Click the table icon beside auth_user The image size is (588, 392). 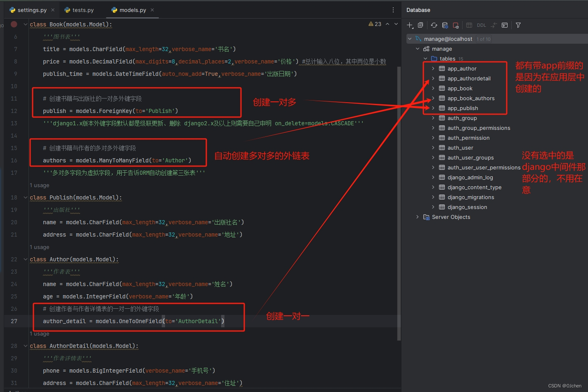coord(442,148)
